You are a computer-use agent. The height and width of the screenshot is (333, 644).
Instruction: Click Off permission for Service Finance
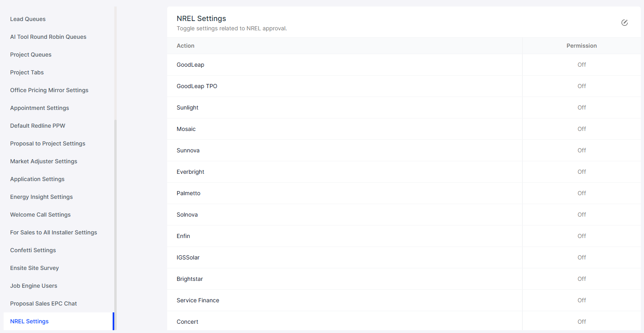tap(581, 300)
